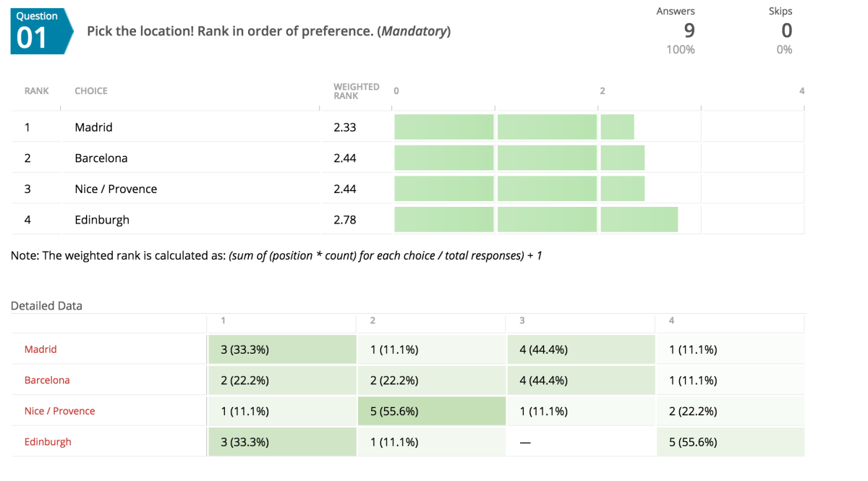This screenshot has height=481, width=868.
Task: Open the red Edinburgh link
Action: 48,442
